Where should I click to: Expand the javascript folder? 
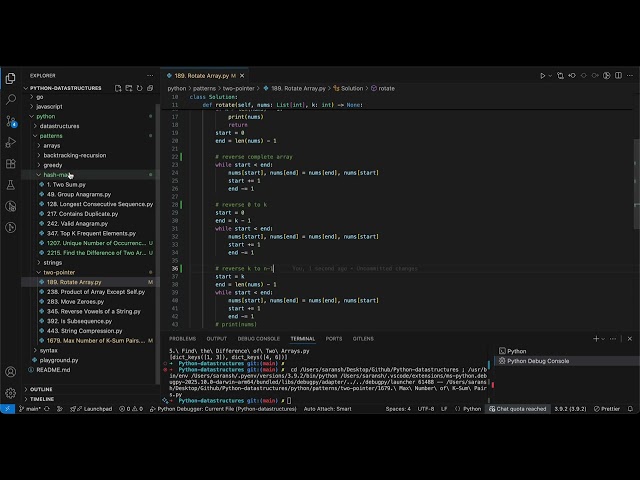tap(92, 107)
